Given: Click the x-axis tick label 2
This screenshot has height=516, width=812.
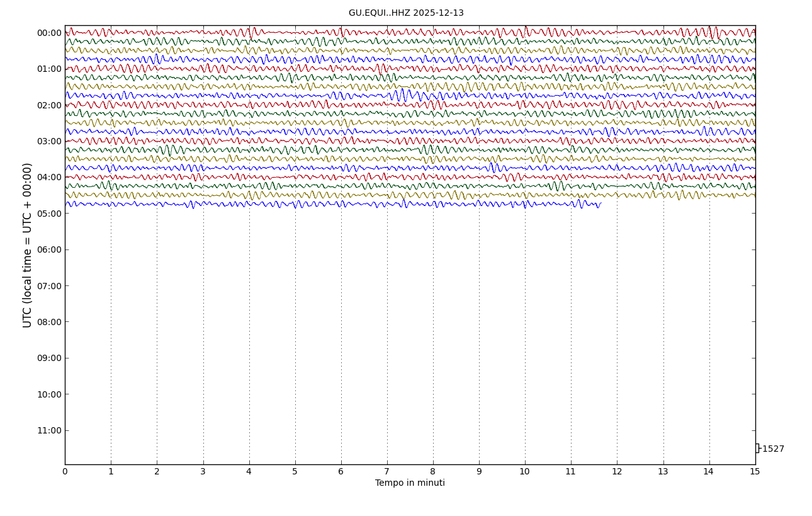Looking at the screenshot, I should pos(157,472).
